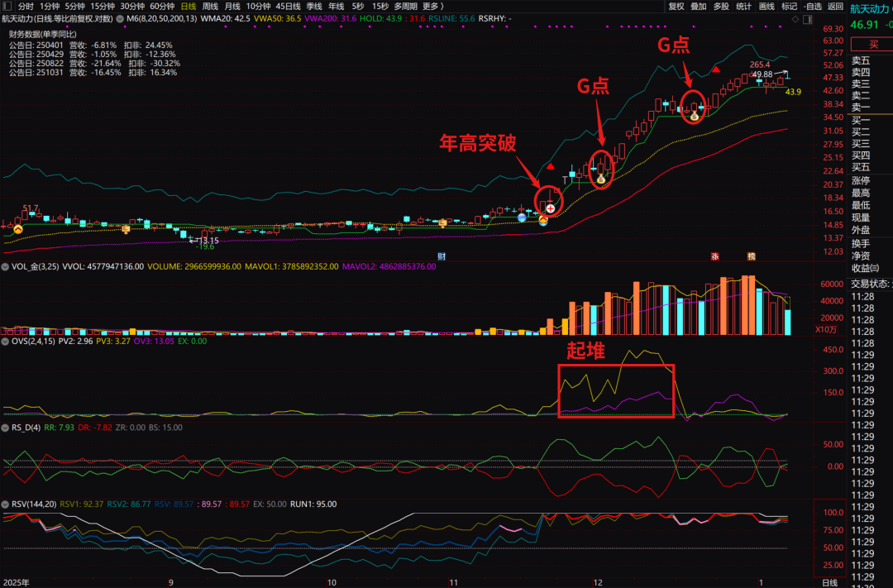Open the RSV indicator dropdown arrow
Image resolution: width=893 pixels, height=588 pixels.
click(x=5, y=504)
